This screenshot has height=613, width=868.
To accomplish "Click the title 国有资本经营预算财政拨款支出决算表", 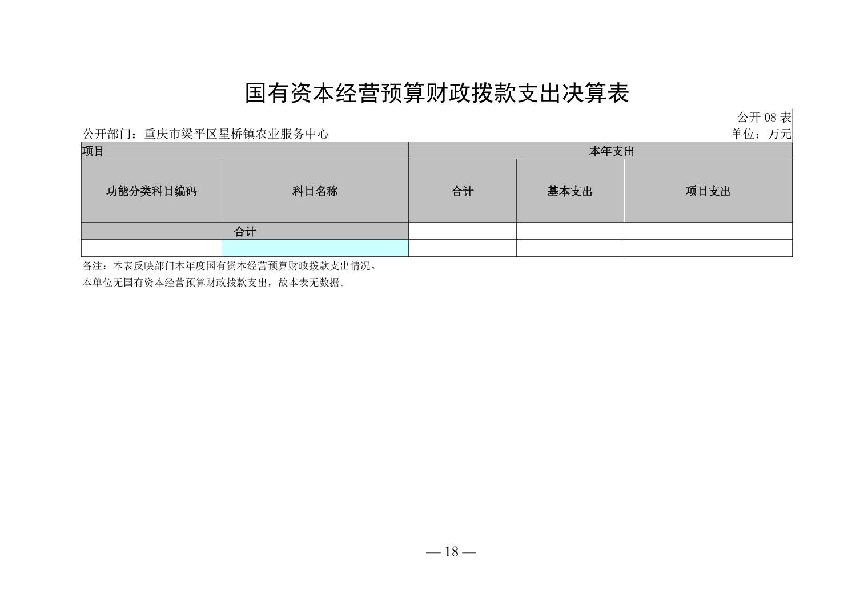I will point(437,93).
